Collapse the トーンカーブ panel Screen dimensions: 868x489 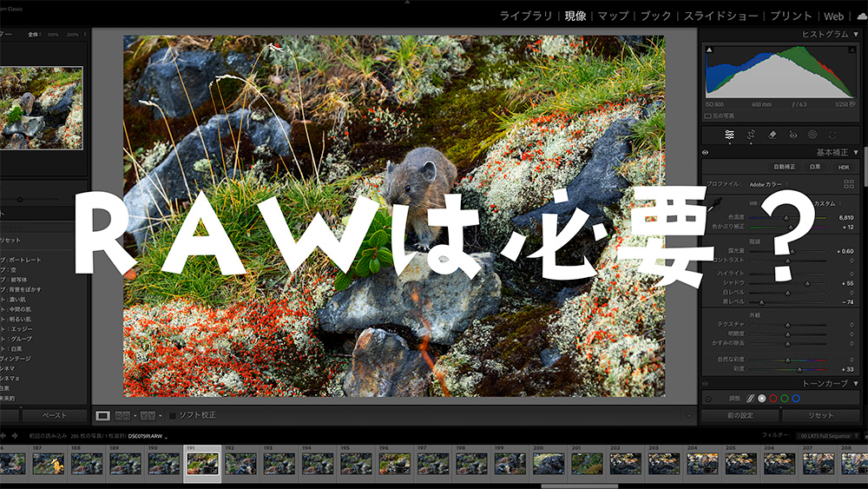tap(855, 383)
